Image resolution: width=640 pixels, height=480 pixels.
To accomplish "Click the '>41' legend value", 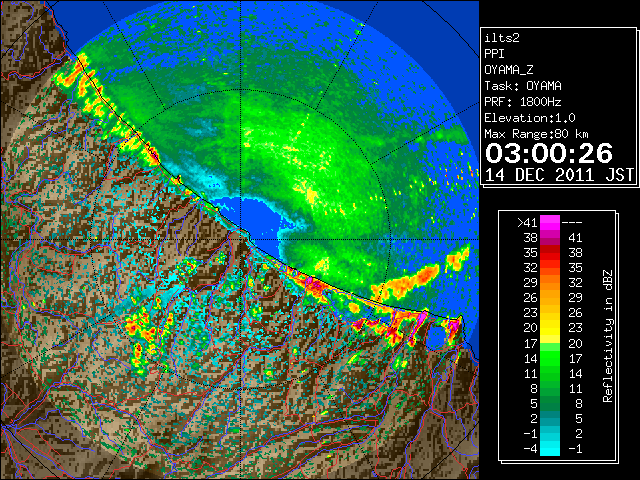I will [x=527, y=222].
